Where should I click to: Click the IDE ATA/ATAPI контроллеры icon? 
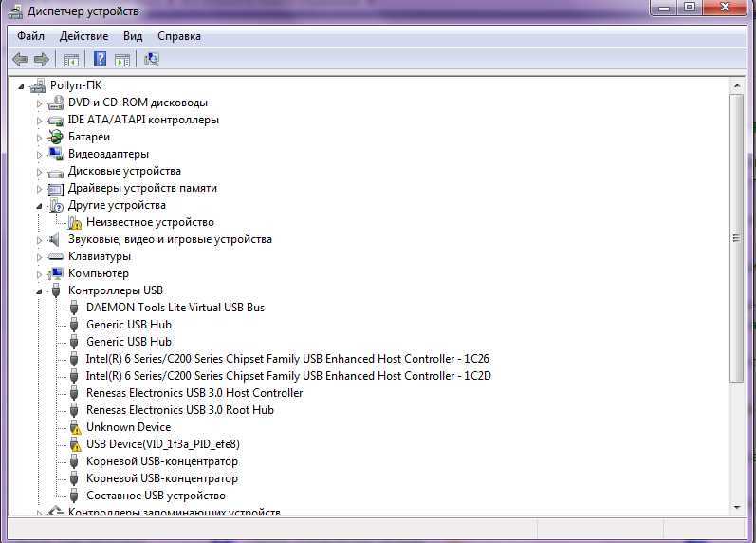click(x=56, y=120)
